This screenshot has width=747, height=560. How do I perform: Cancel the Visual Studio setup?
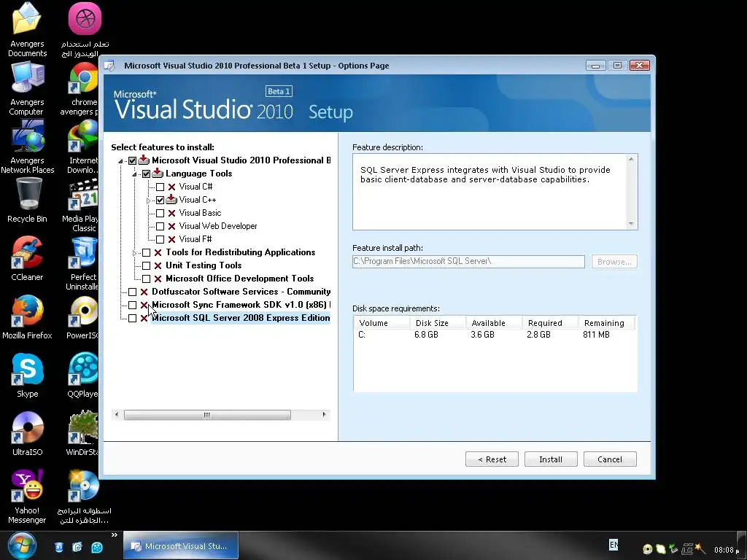(610, 459)
